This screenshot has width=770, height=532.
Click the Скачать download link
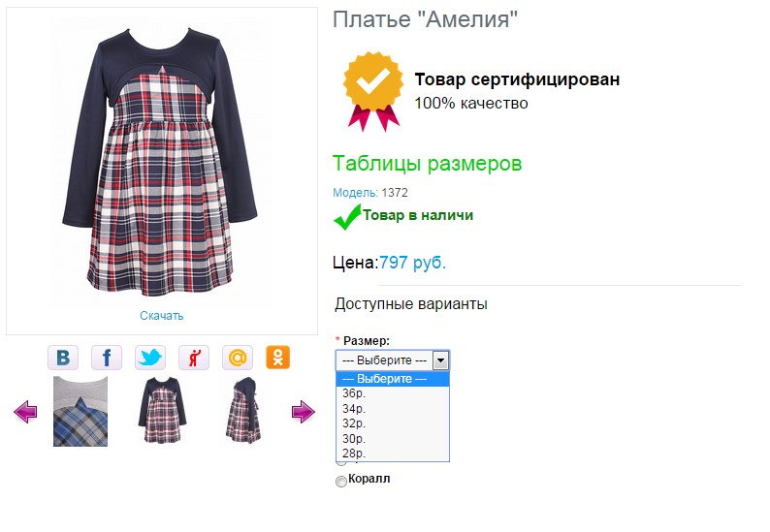point(162,316)
